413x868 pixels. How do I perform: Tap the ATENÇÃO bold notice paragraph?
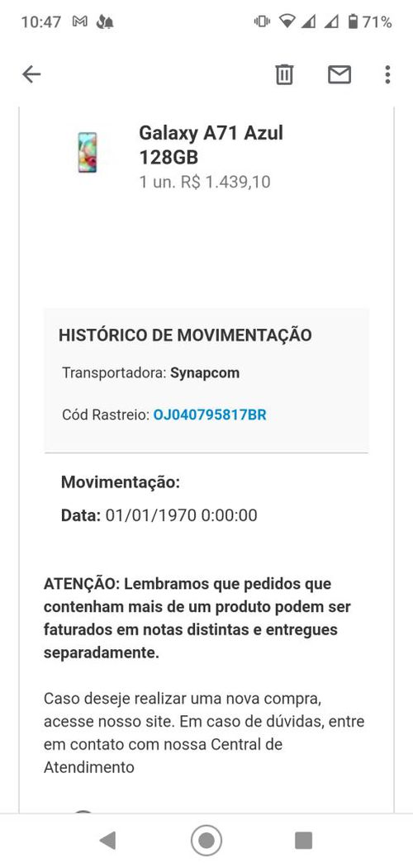point(197,619)
